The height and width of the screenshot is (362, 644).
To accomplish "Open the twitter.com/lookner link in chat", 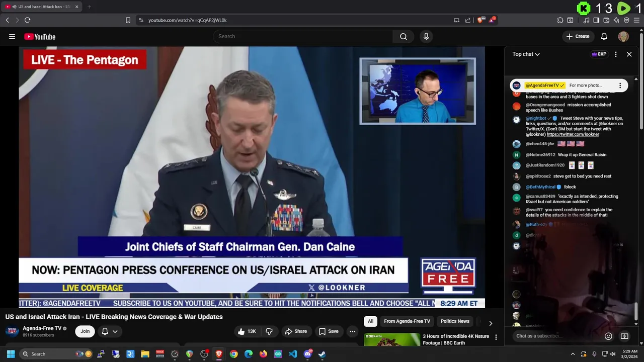I will [573, 134].
